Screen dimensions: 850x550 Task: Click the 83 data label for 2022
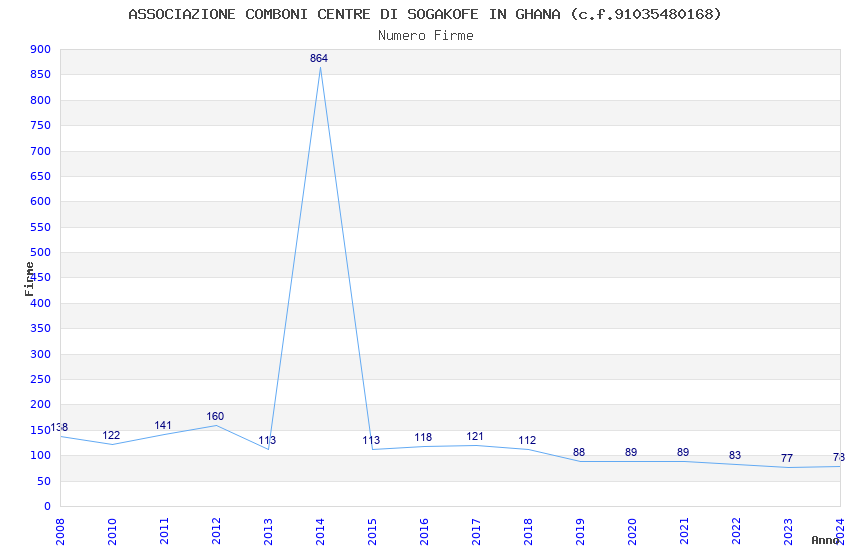(x=735, y=455)
